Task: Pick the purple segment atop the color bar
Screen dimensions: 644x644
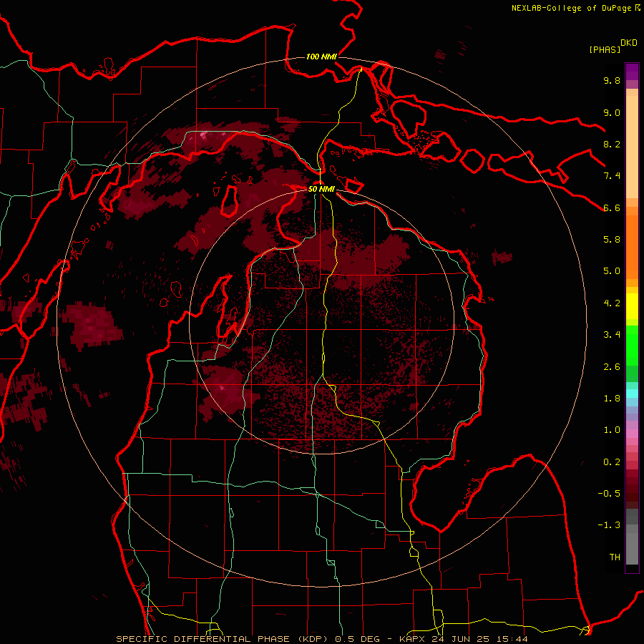Action: point(632,72)
